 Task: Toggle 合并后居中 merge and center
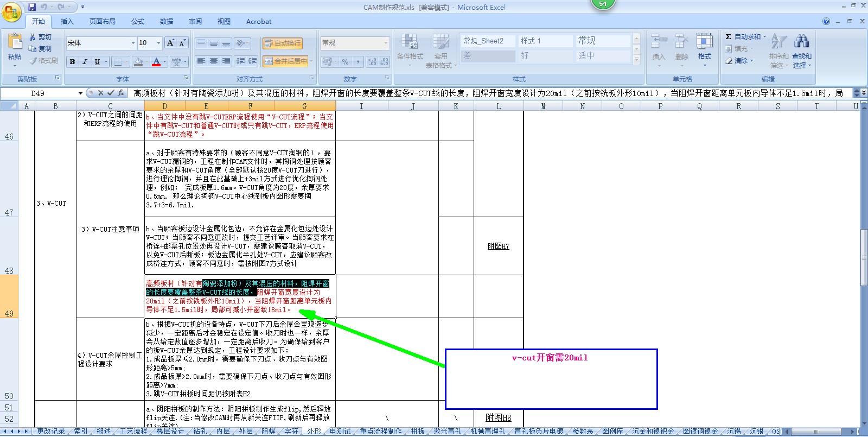tap(285, 61)
